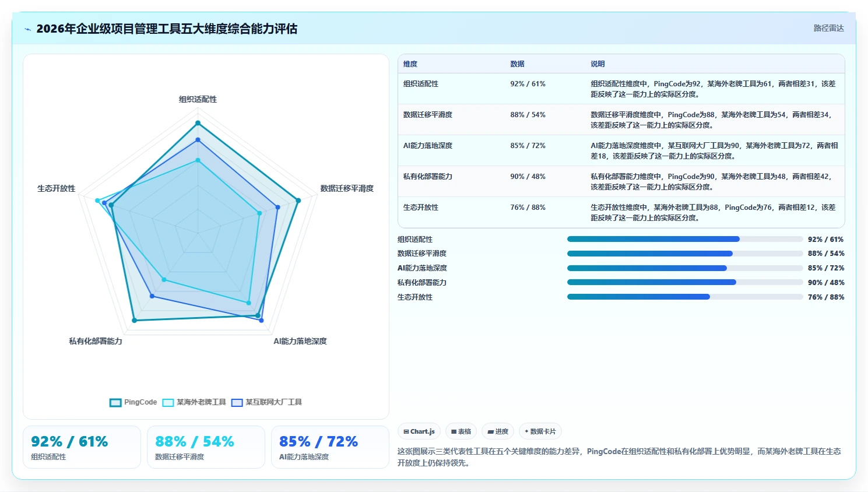The width and height of the screenshot is (868, 492).
Task: Click PingCode data point on 组织适配性 axis
Action: 198,123
